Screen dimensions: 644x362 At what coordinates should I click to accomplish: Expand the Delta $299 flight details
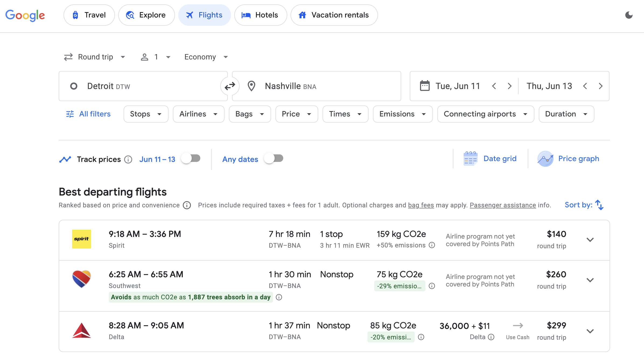point(590,331)
